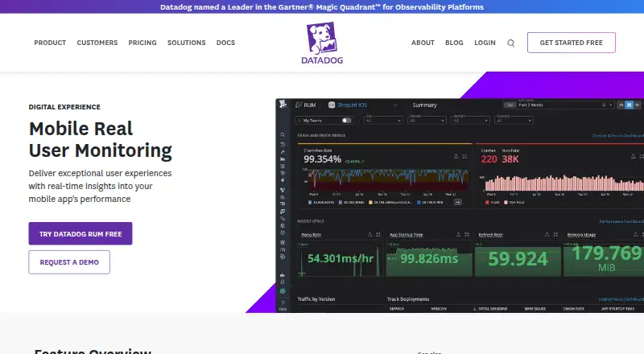This screenshot has width=644, height=354.
Task: Open the Crashes & Errors Dashboard link
Action: pyautogui.click(x=618, y=135)
